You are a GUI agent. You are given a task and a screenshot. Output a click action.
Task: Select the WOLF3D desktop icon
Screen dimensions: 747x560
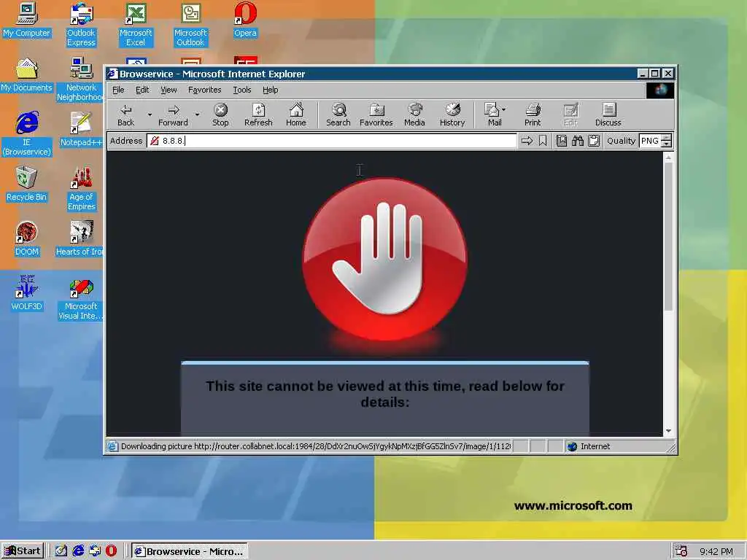26,293
